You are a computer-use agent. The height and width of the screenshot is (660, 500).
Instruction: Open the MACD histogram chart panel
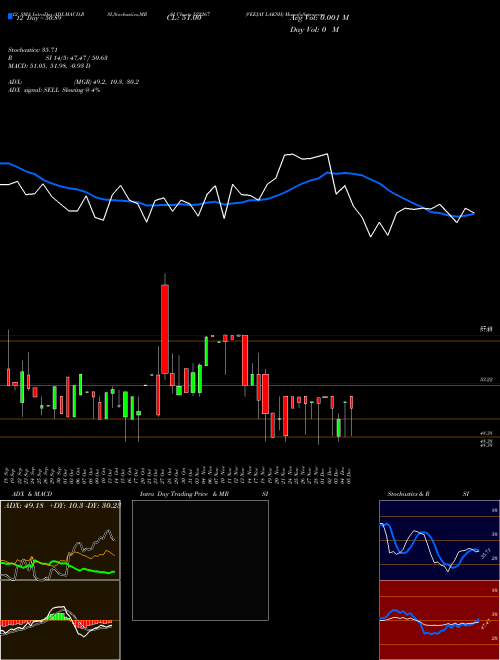[60, 620]
